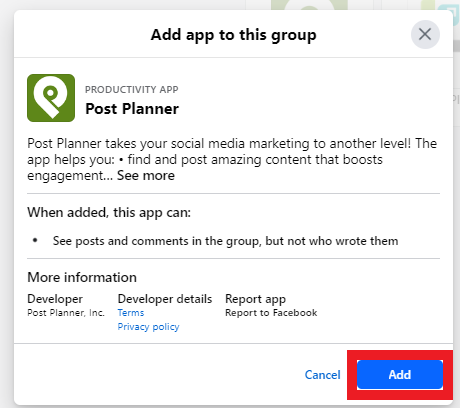Image resolution: width=460 pixels, height=408 pixels.
Task: Click the Post Planner description paragraph
Action: point(232,159)
